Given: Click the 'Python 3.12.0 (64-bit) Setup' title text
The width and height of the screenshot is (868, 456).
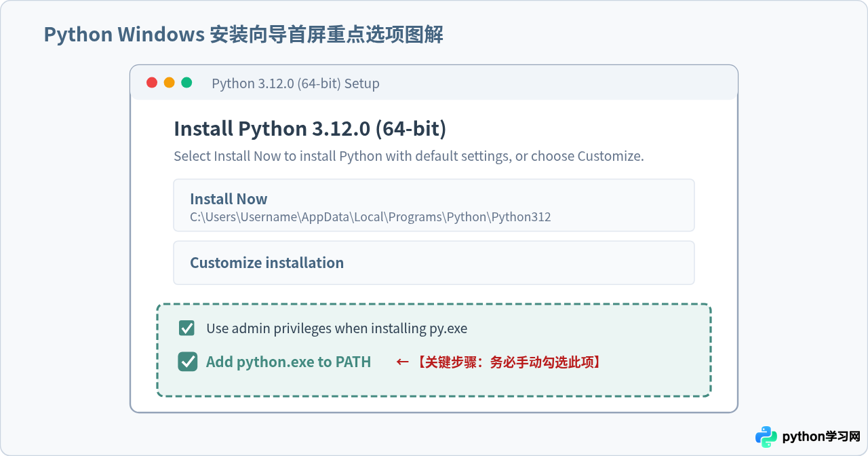Looking at the screenshot, I should tap(296, 83).
